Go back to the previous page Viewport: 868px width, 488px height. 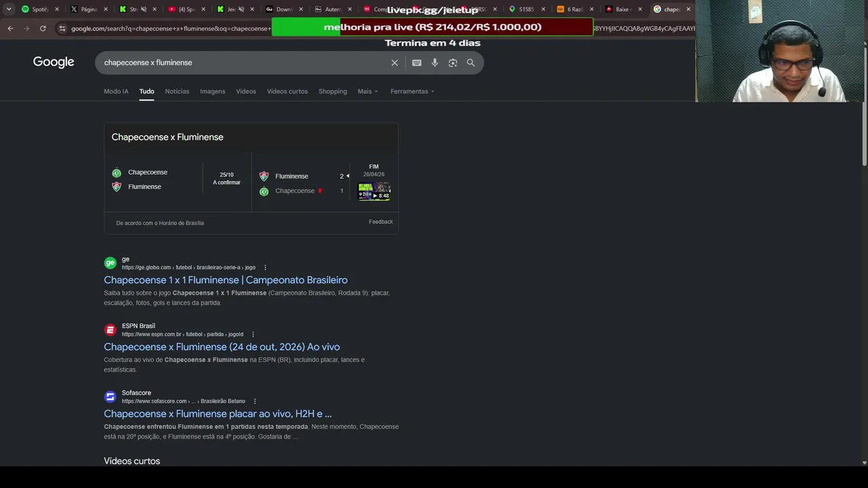[x=10, y=28]
